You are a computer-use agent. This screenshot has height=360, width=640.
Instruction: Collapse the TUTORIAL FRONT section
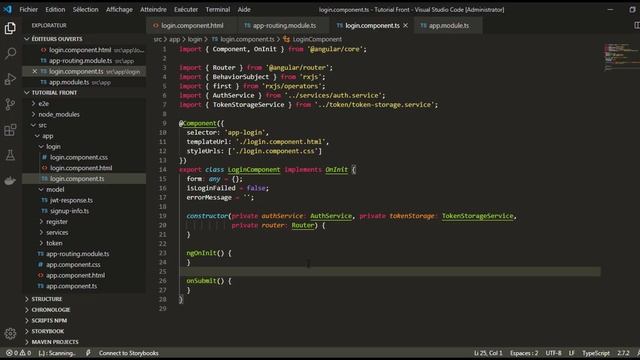54,93
